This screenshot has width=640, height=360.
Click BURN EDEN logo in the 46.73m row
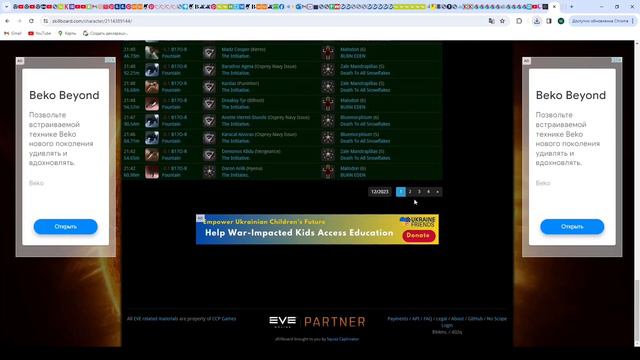click(x=328, y=53)
